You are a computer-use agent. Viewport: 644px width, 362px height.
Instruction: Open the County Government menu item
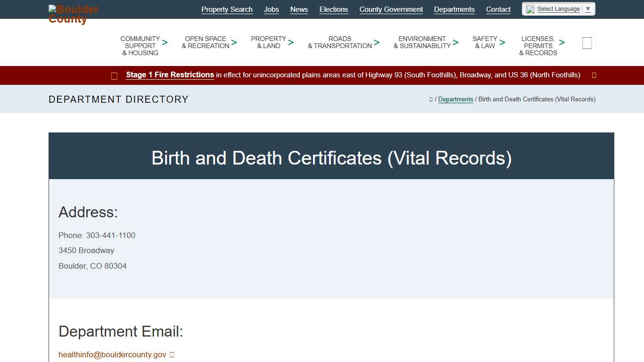(391, 9)
